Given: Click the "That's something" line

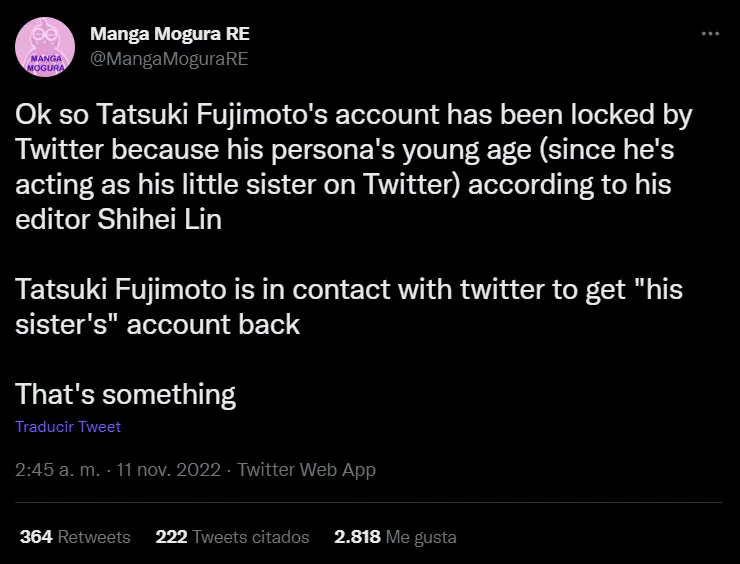Looking at the screenshot, I should tap(125, 394).
